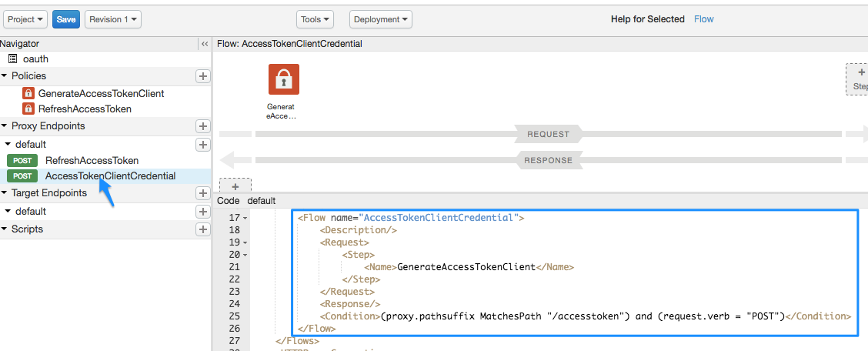
Task: Collapse the Proxy Endpoints section
Action: point(5,126)
